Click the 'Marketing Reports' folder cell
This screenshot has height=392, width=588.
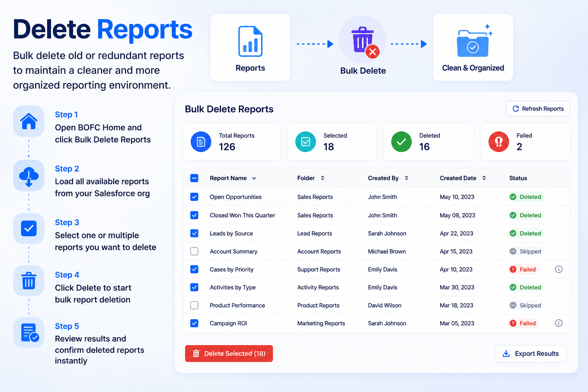point(321,323)
